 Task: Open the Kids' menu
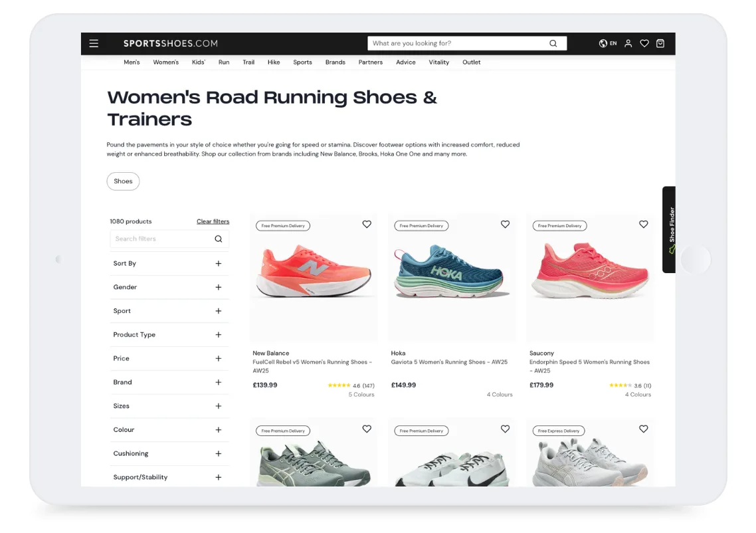coord(198,62)
